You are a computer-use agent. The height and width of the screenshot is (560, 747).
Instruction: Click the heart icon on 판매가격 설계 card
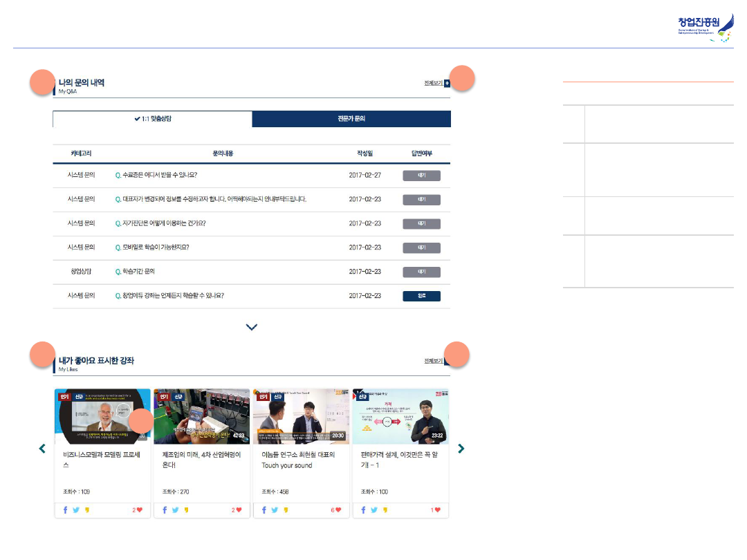(x=438, y=510)
